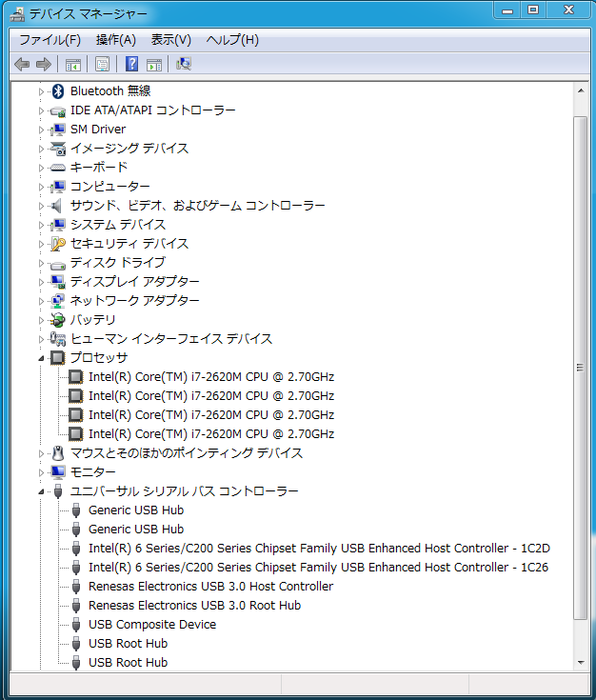Select the バッテリ label
Image resolution: width=596 pixels, height=700 pixels.
pyautogui.click(x=93, y=320)
